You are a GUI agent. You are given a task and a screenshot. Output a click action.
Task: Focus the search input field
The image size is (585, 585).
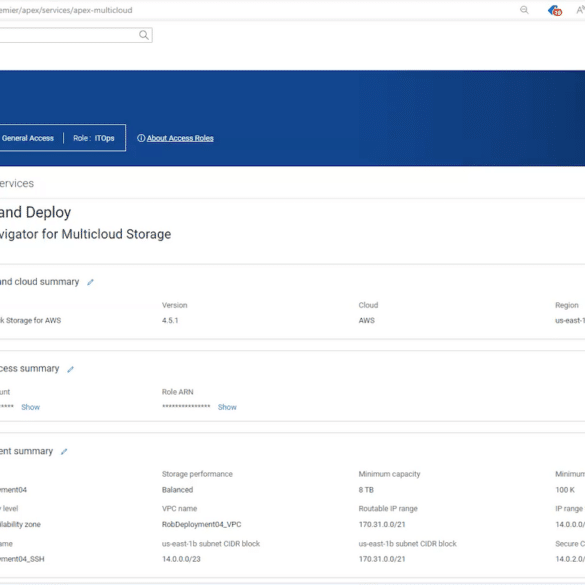click(x=76, y=35)
